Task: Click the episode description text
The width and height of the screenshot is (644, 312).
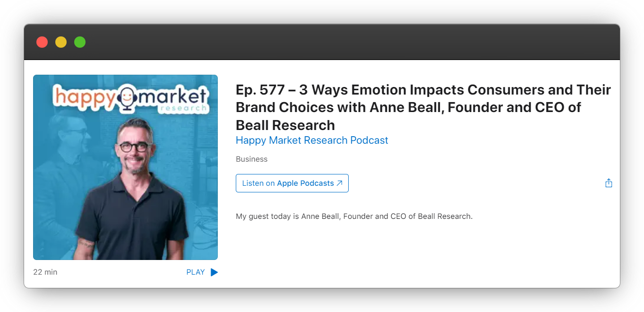Action: (354, 216)
